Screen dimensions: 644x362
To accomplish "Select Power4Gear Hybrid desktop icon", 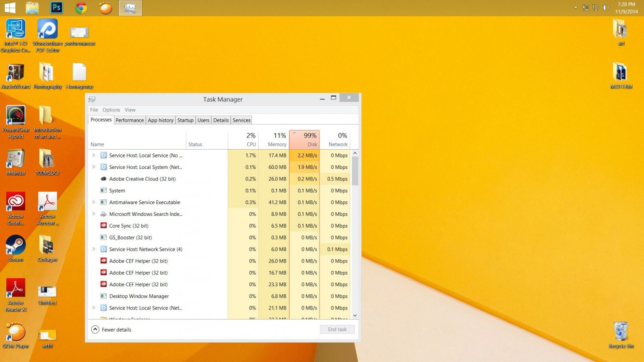I will click(x=16, y=122).
